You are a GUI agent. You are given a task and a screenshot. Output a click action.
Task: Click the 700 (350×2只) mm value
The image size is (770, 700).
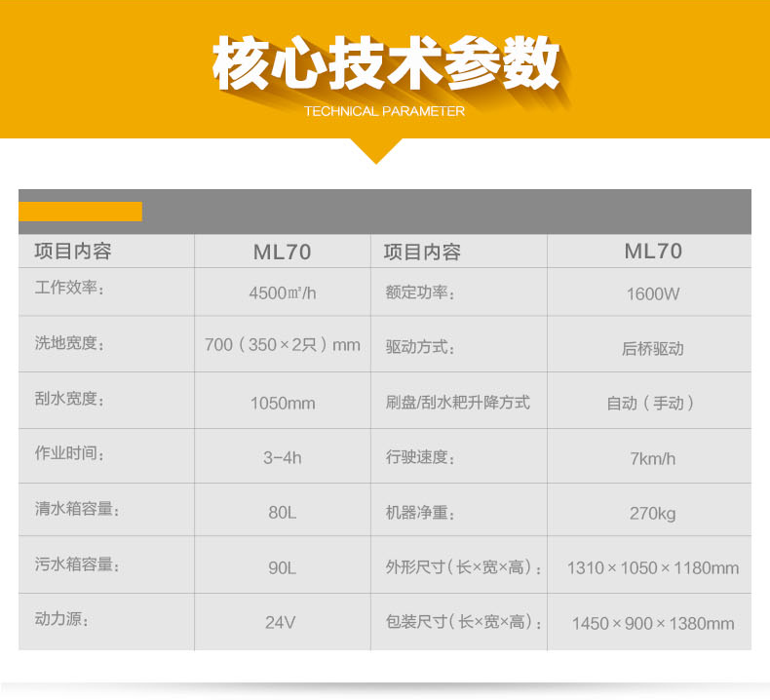(x=282, y=345)
